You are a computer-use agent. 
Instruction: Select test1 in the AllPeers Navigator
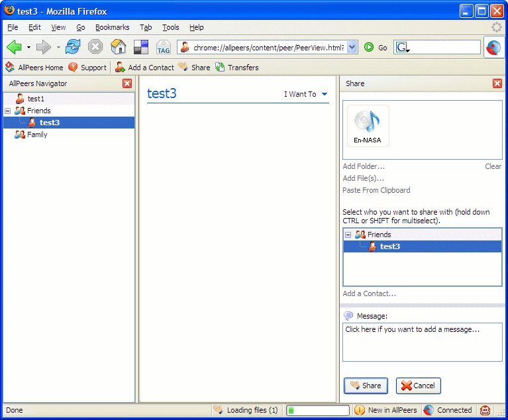coord(69,99)
